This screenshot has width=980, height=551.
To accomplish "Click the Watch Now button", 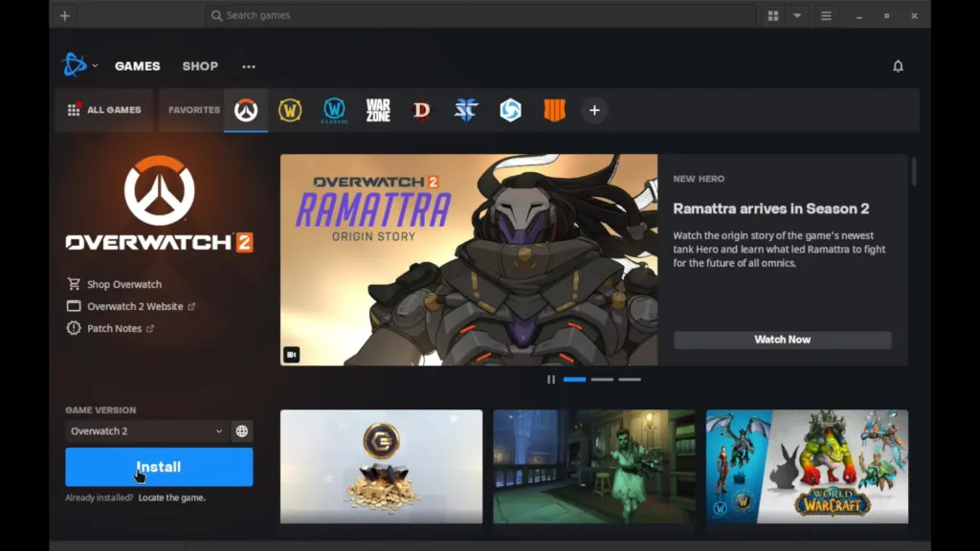I will coord(783,340).
